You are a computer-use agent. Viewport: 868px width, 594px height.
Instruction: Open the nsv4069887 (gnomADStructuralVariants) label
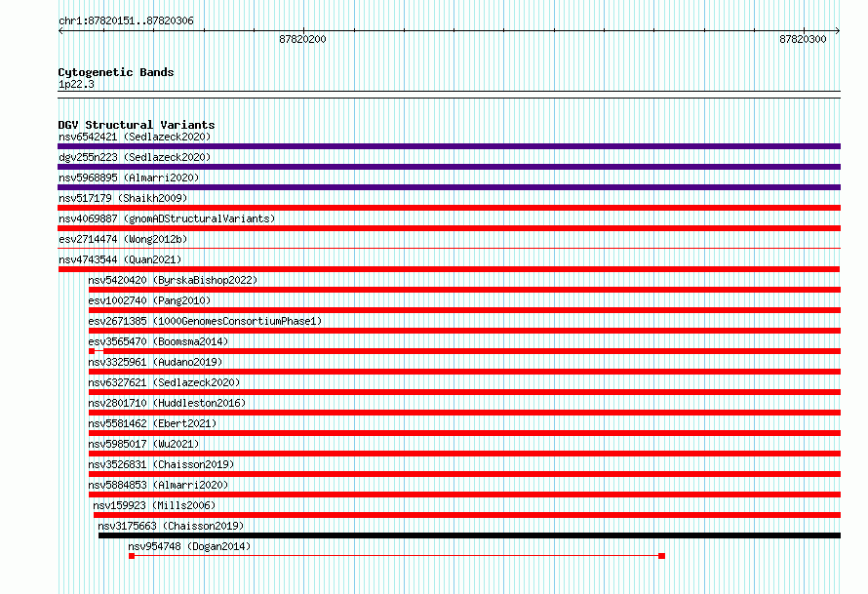pyautogui.click(x=167, y=218)
